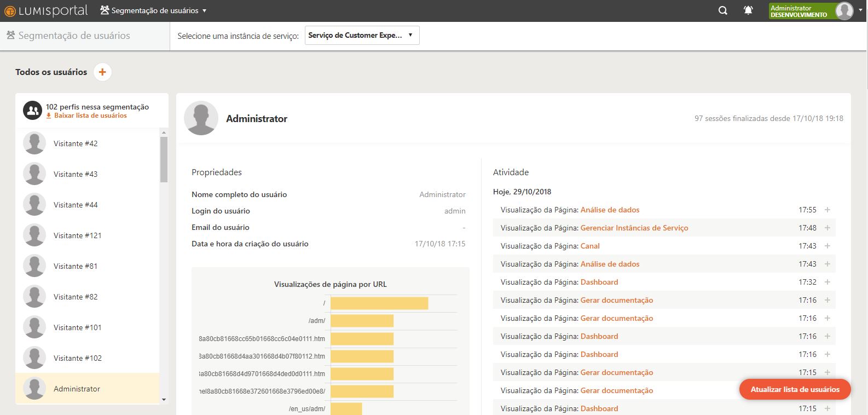This screenshot has width=868, height=415.
Task: Expand the 17:32 Dashboard entry
Action: point(828,282)
